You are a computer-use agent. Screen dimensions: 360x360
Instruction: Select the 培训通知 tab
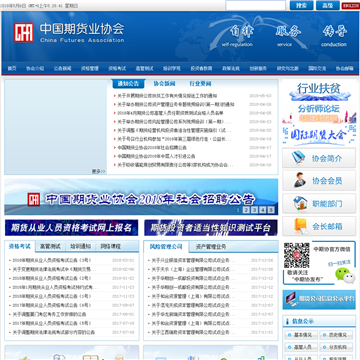80,247
